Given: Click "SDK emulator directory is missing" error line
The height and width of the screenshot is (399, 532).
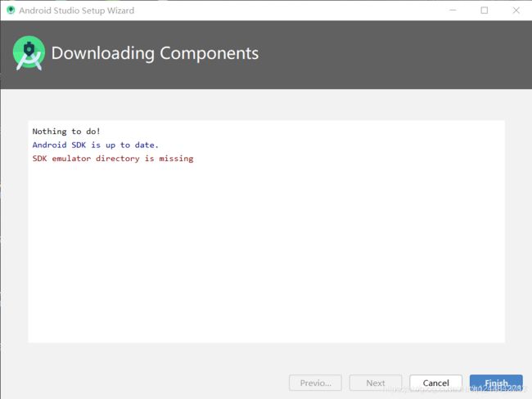Looking at the screenshot, I should pos(113,159).
